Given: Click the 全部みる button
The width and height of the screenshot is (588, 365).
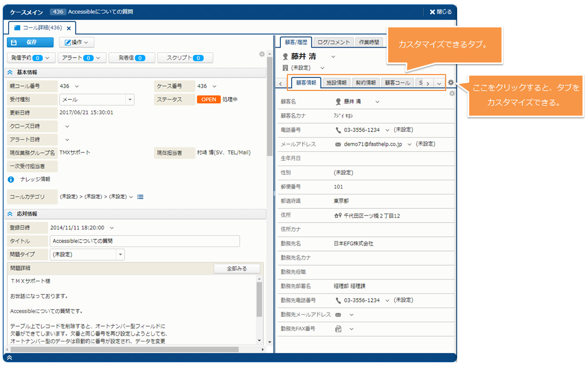Looking at the screenshot, I should [x=237, y=269].
